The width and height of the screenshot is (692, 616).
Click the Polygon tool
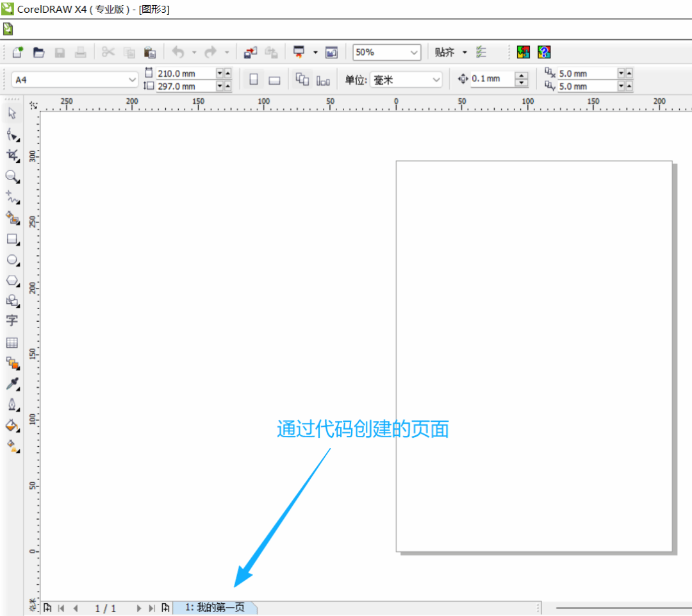tap(12, 281)
